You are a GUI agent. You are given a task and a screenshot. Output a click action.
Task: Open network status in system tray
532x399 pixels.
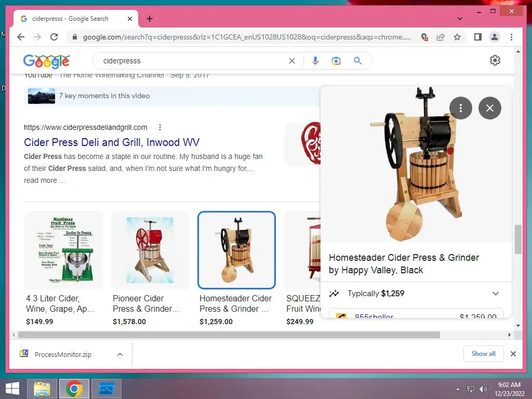coord(471,389)
